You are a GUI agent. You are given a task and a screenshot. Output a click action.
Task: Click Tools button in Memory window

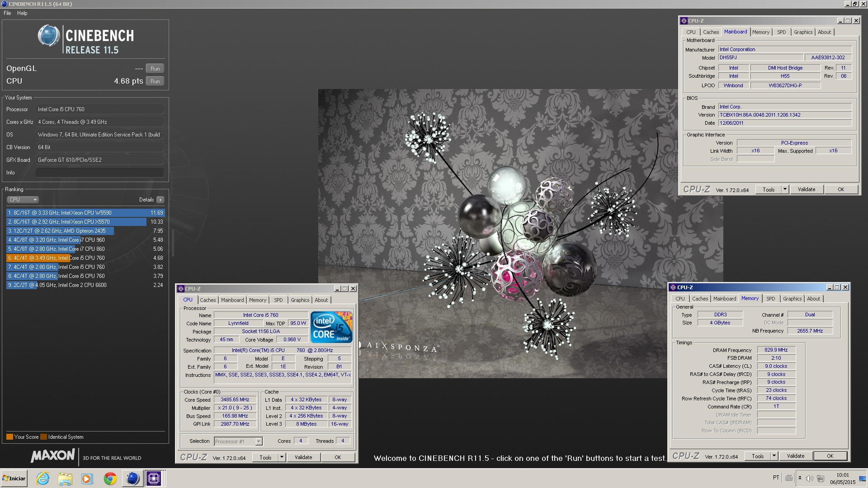tap(758, 456)
